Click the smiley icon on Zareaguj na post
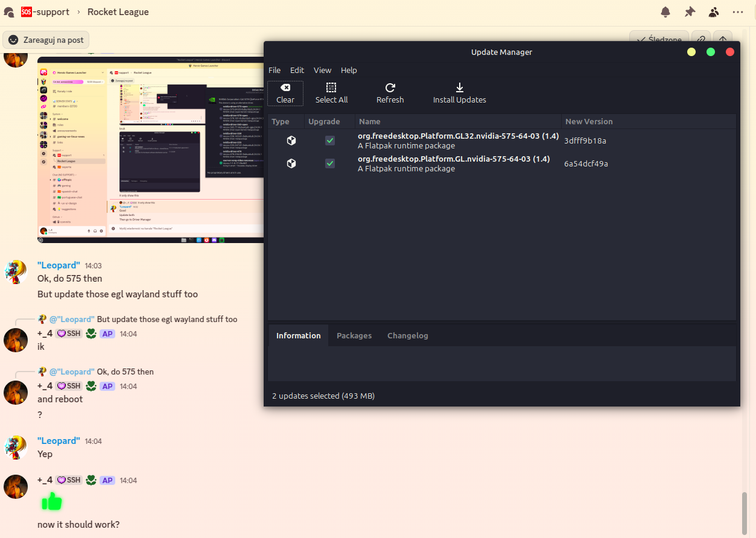The image size is (756, 538). coord(13,40)
